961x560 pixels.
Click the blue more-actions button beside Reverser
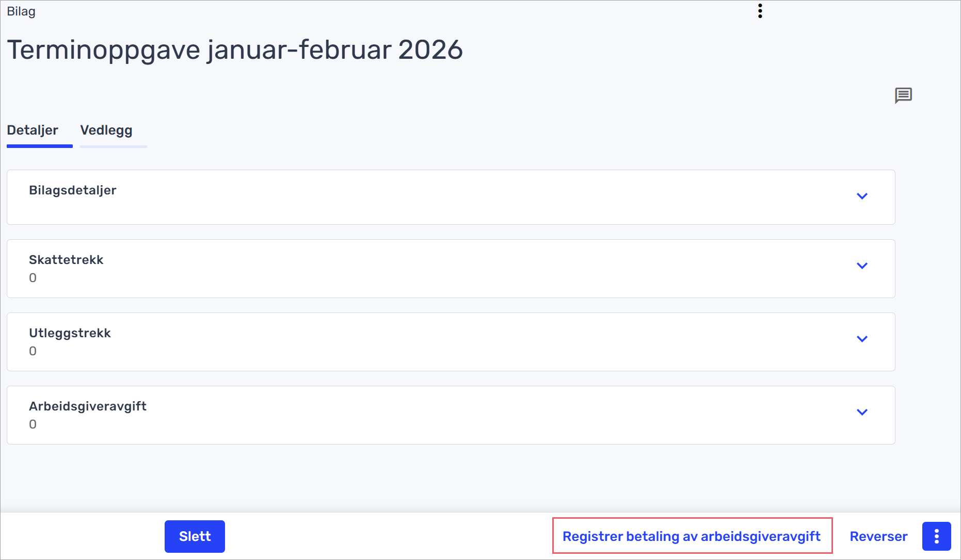pos(936,536)
